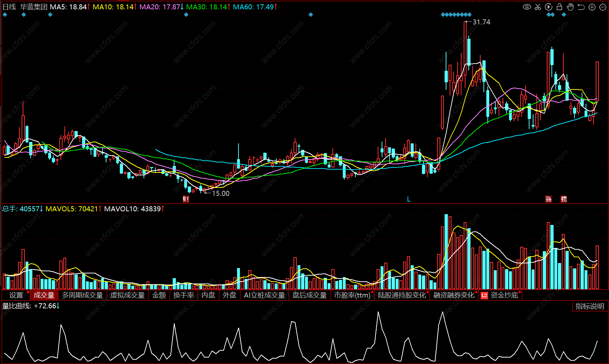Click the blue L marker on the chart
Screen dimensions: 609x364
(409, 199)
